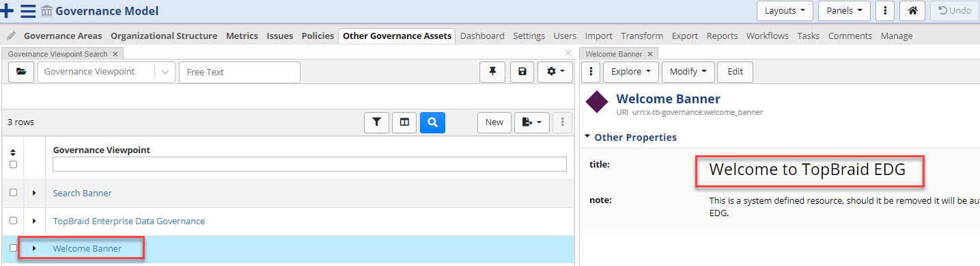The image size is (980, 266).
Task: Click the save search disk icon
Action: tap(522, 72)
